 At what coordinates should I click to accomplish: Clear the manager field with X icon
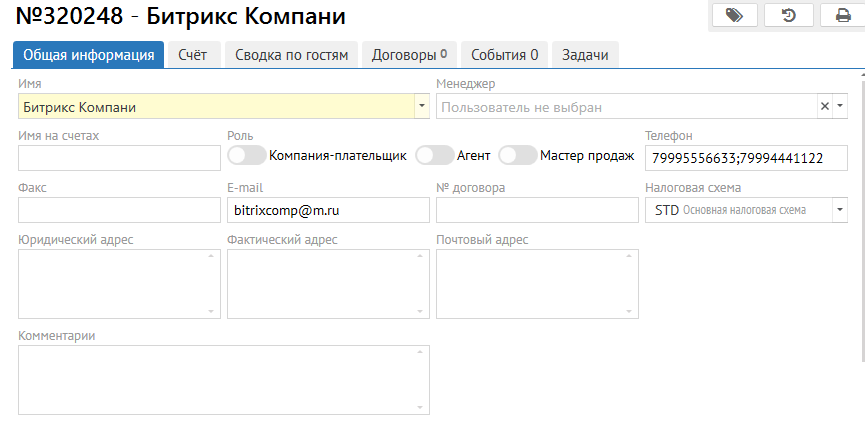pyautogui.click(x=825, y=106)
